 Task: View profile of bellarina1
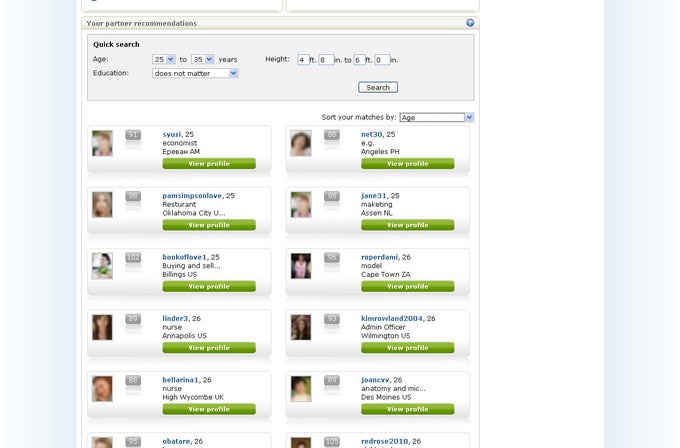(x=209, y=409)
